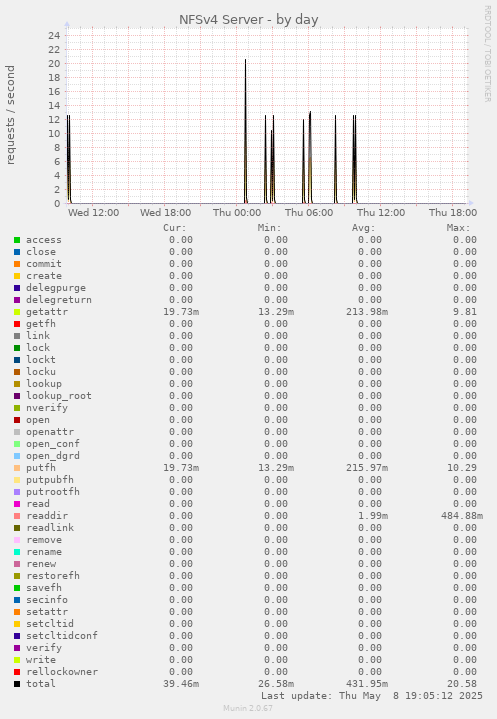Click the NFSv4 Server - by day title

[248, 20]
